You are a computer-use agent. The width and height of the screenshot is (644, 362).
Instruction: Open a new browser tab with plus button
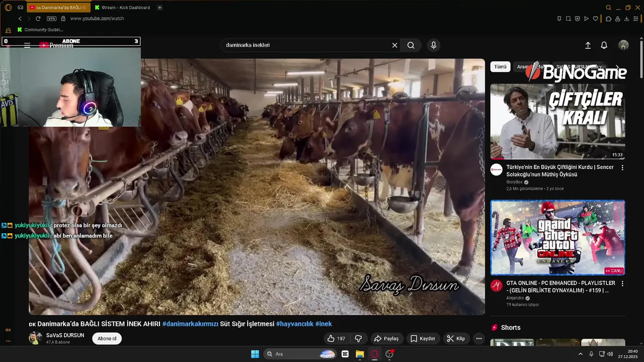[x=160, y=8]
